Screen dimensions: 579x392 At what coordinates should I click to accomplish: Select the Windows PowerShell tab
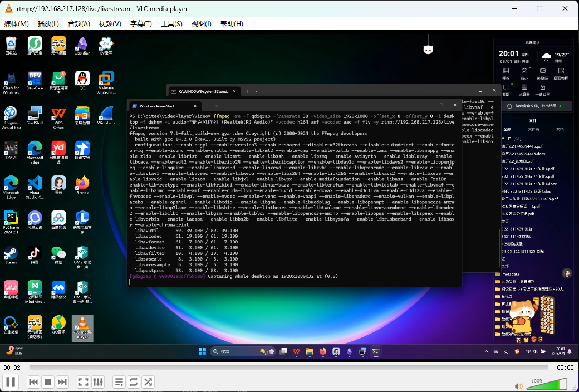pos(165,106)
